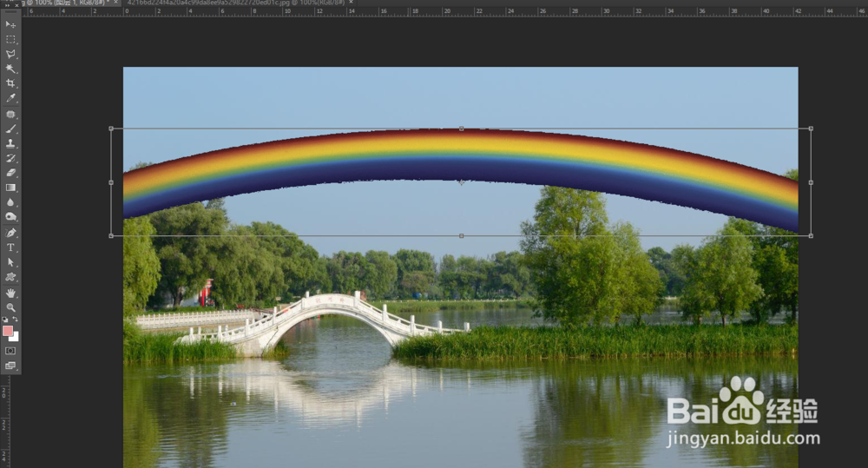The height and width of the screenshot is (468, 868).
Task: Select the Polygonal Lasso tool
Action: (10, 55)
